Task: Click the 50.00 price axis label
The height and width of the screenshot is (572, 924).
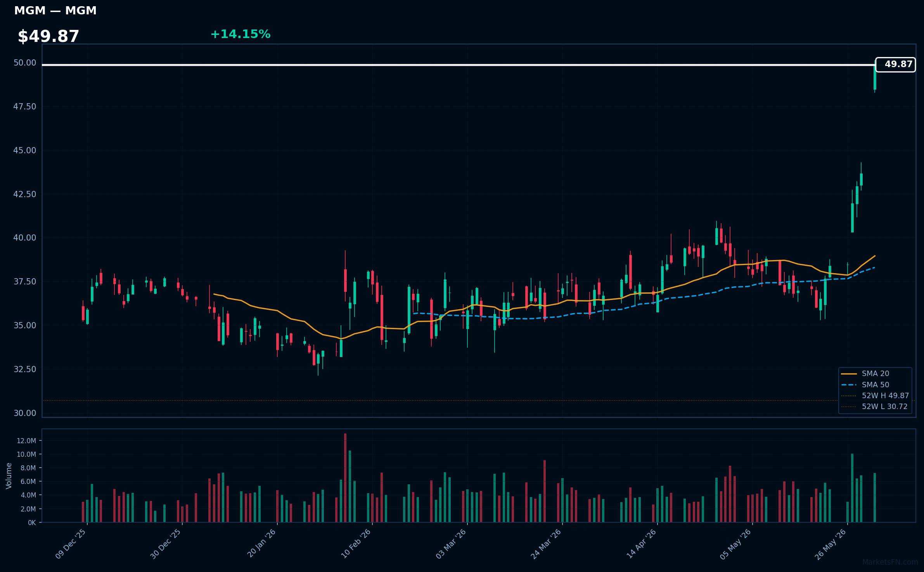Action: pos(25,63)
